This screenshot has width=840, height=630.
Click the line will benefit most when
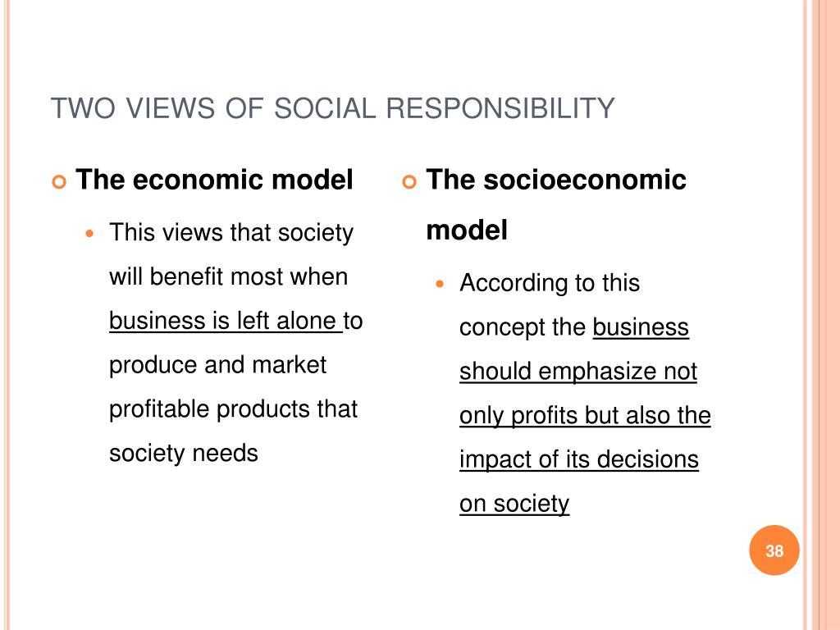coord(229,277)
